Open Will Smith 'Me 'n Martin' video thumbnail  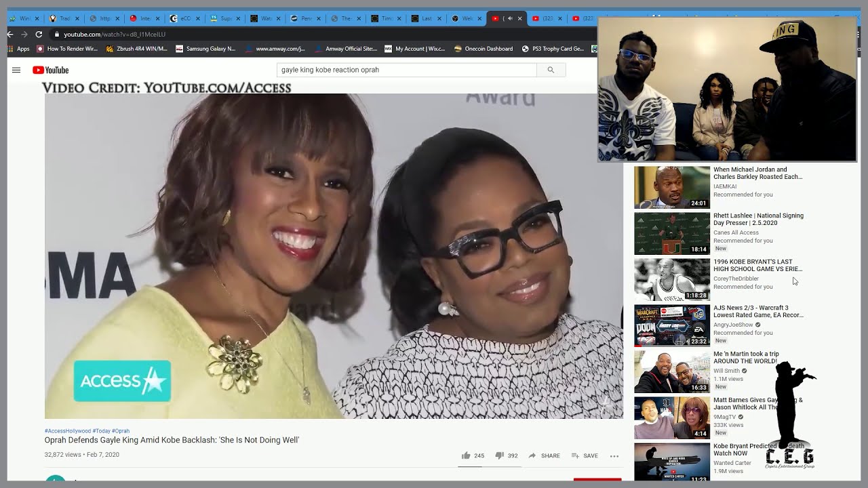[x=672, y=371]
